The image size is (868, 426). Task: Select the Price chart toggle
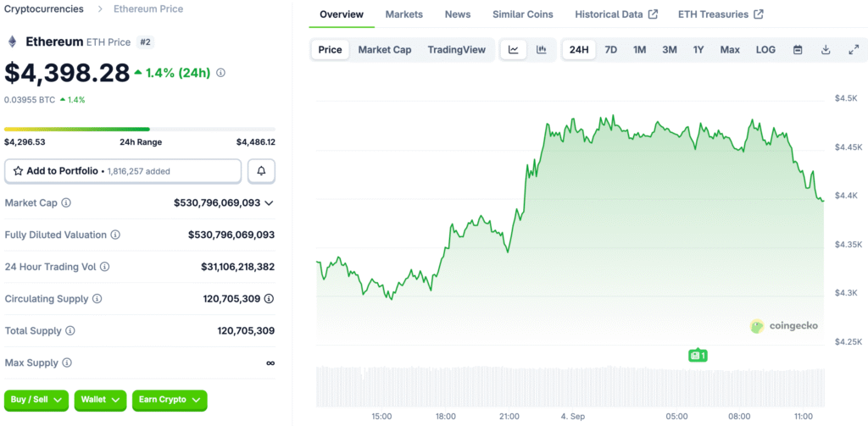[x=330, y=50]
